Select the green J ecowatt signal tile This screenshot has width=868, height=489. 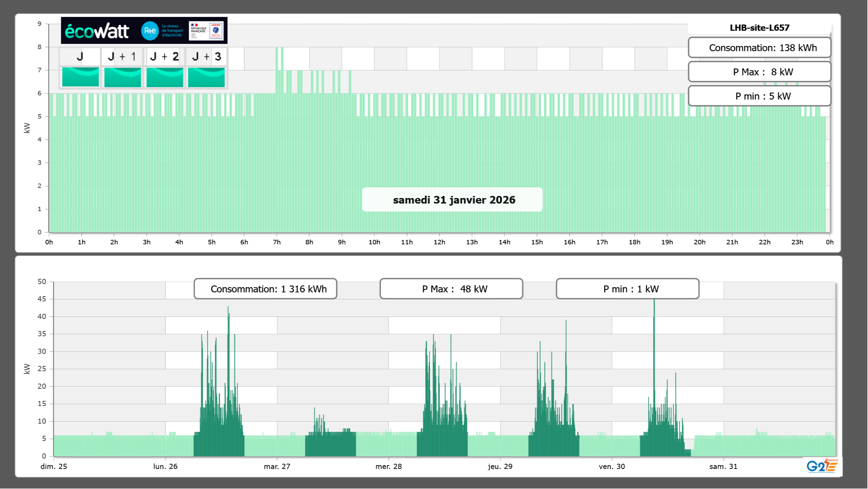[80, 77]
